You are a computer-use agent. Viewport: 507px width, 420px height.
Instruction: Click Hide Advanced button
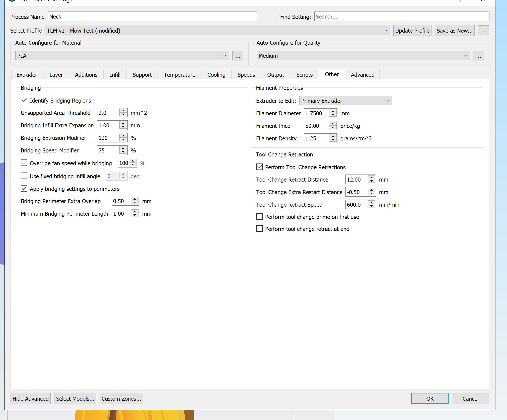[x=31, y=399]
